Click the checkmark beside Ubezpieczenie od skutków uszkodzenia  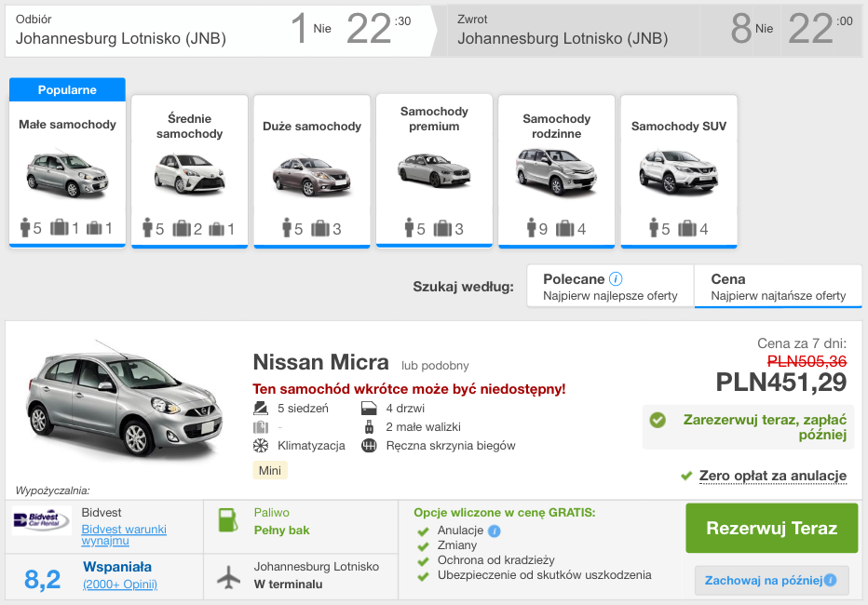click(424, 576)
